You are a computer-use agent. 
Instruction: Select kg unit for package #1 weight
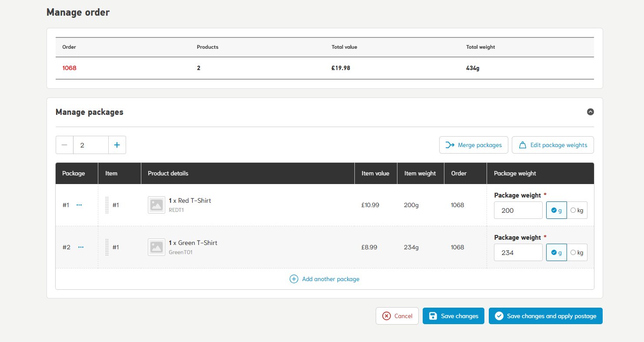coord(577,210)
